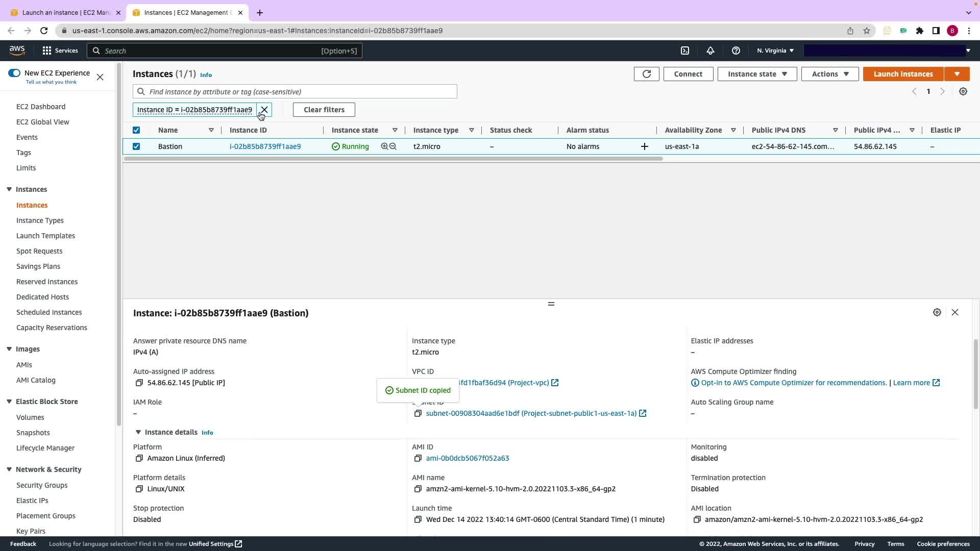Copy the AMI ID with copy icon

[x=418, y=458]
